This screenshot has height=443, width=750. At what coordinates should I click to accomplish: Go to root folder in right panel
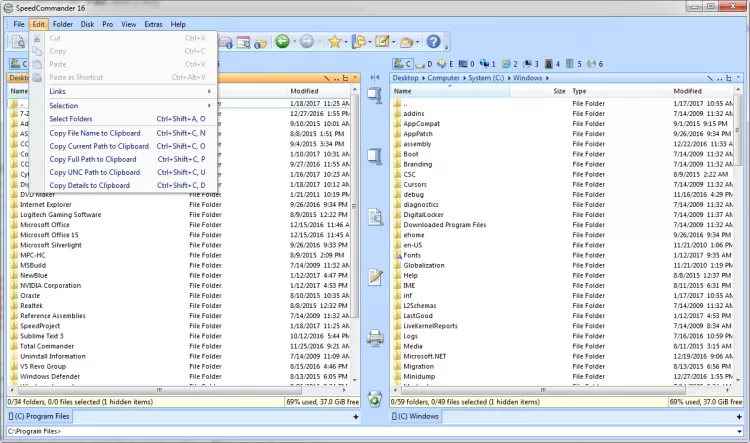[709, 78]
